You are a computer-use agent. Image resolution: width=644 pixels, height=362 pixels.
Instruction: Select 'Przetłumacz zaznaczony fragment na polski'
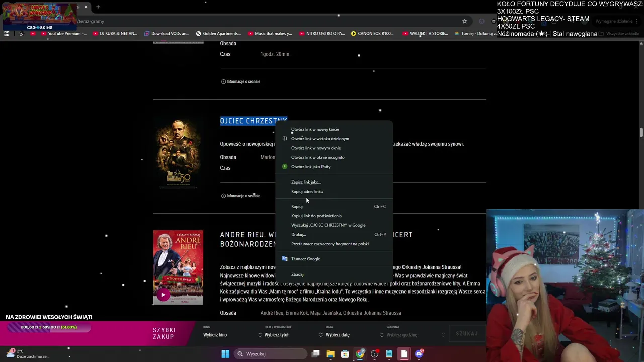334,244
